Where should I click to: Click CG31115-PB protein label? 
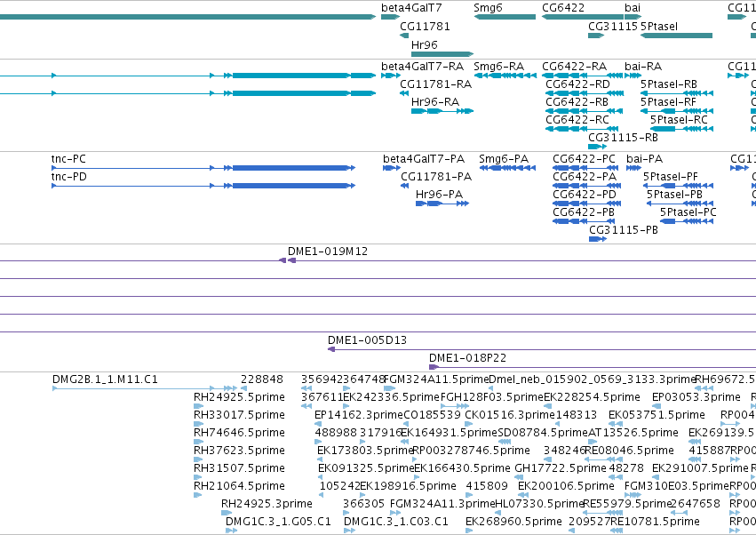(624, 230)
